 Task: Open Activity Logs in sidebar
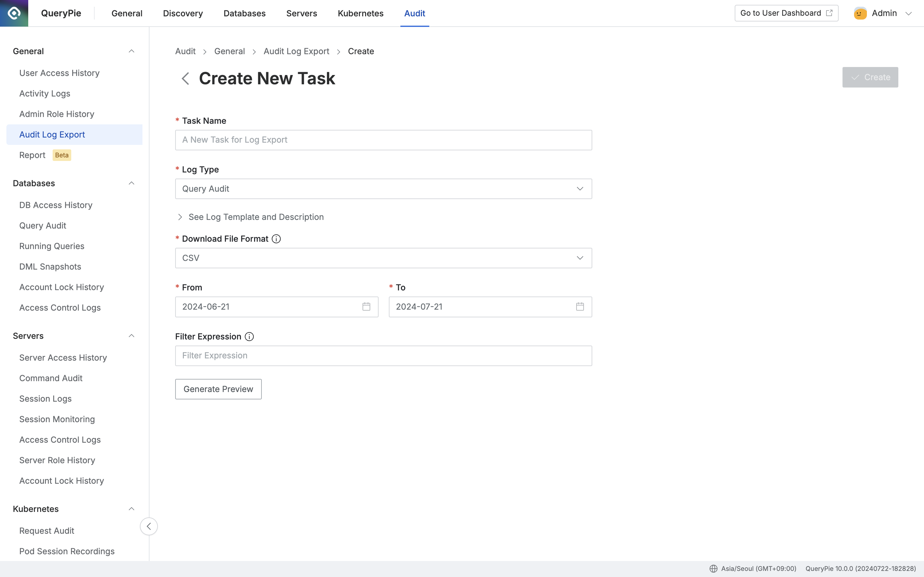(x=45, y=94)
